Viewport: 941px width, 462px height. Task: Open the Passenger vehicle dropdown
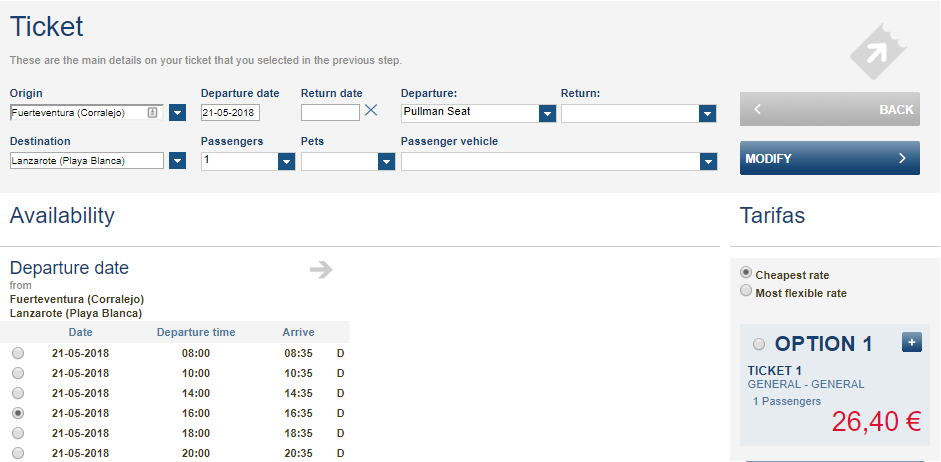pos(709,162)
